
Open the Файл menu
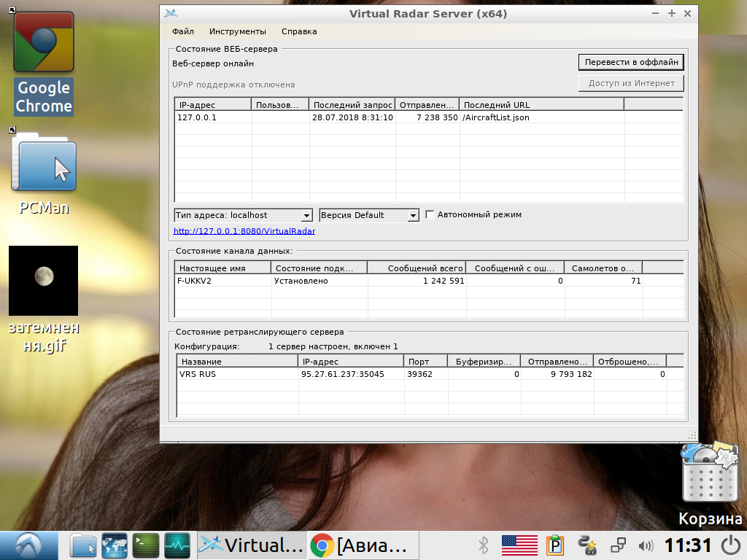pyautogui.click(x=183, y=31)
